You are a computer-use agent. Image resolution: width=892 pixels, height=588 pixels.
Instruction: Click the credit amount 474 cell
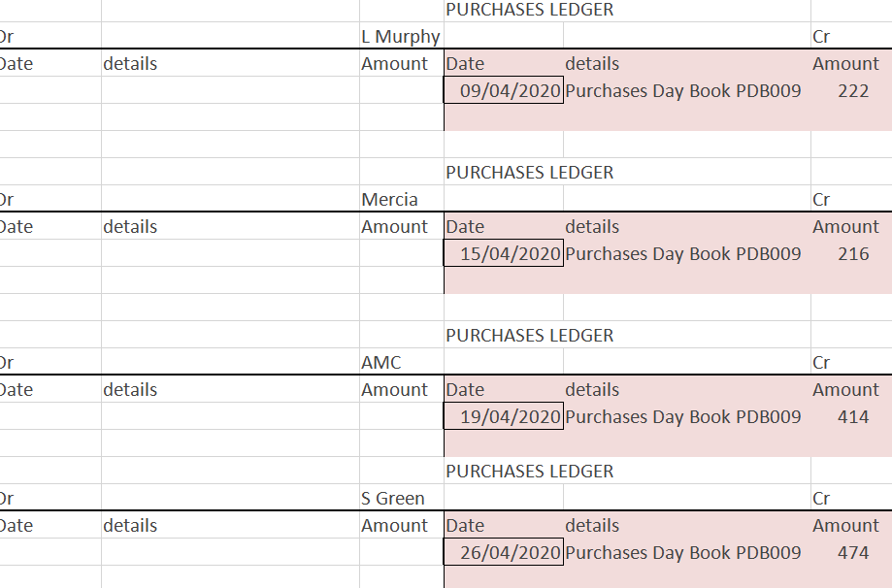coord(852,553)
